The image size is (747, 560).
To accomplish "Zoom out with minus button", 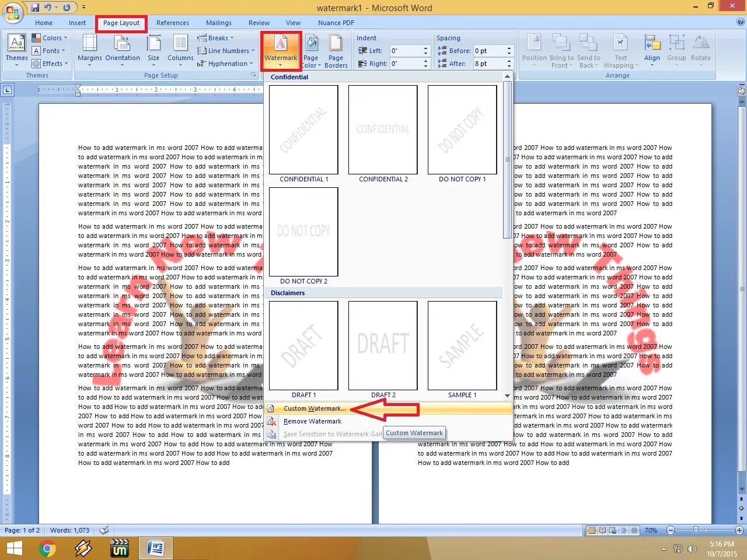I will click(671, 530).
